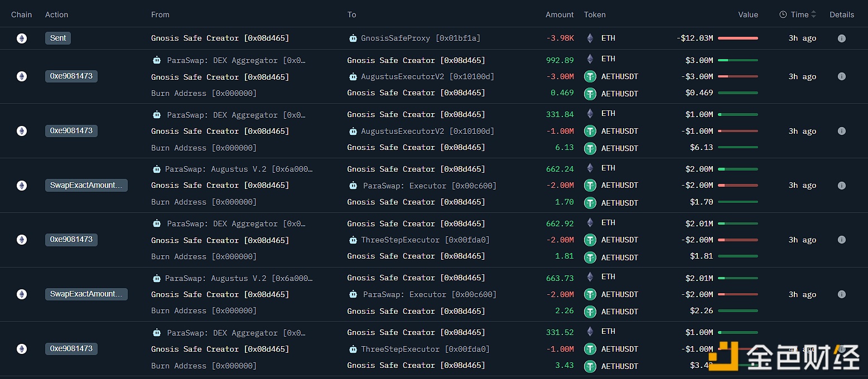Open the GnosisSafeProxy [0x01bf1a] address link
868x379 pixels.
[420, 38]
